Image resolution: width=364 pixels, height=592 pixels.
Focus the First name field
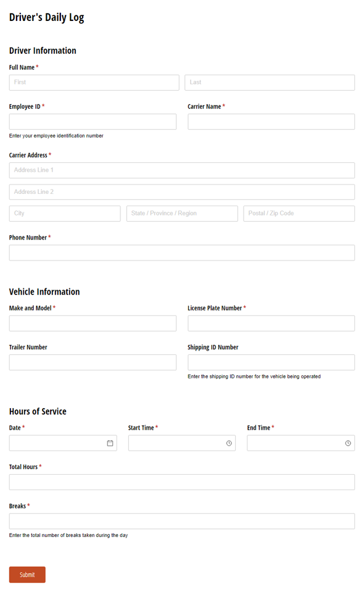click(94, 82)
